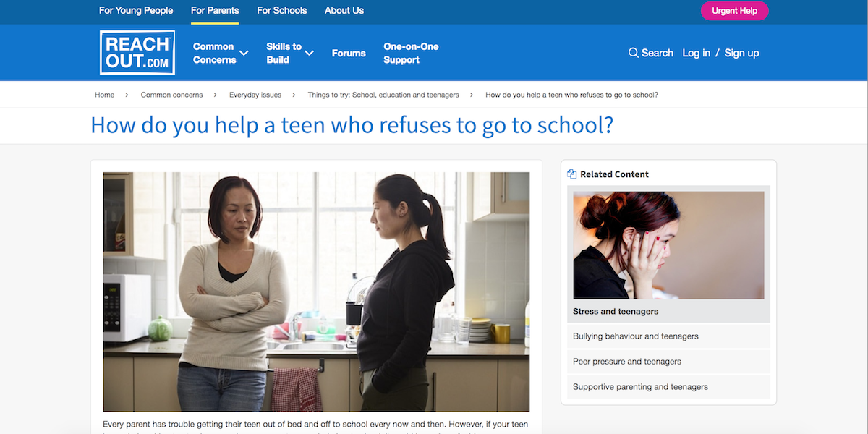Go to One-on-One Support
The image size is (868, 434).
click(x=411, y=54)
